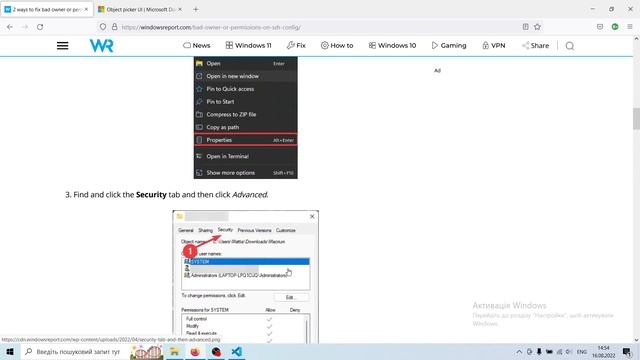Screen dimensions: 640x360
Task: Click the page vertical scrollbar thumb
Action: (x=636, y=119)
